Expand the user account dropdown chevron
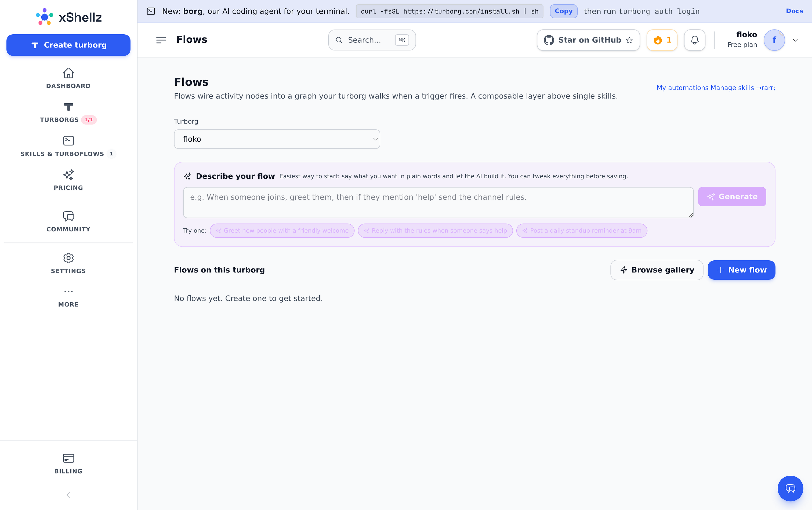812x510 pixels. (x=795, y=40)
